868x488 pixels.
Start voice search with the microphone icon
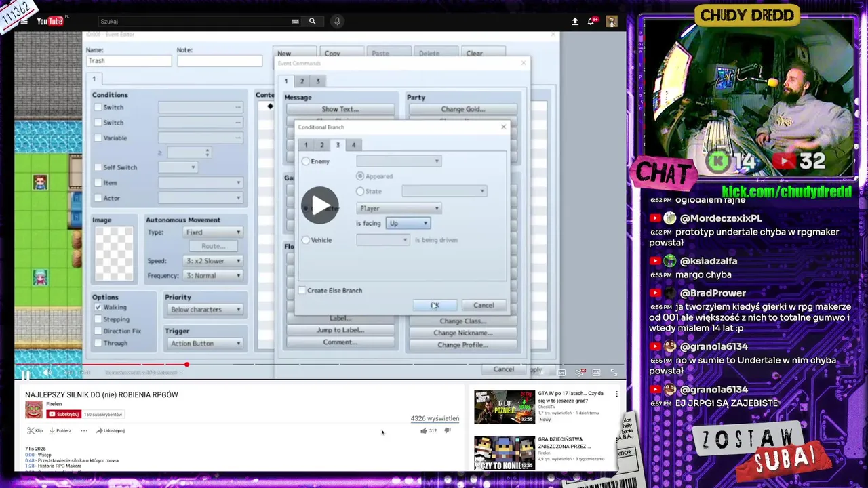[337, 21]
